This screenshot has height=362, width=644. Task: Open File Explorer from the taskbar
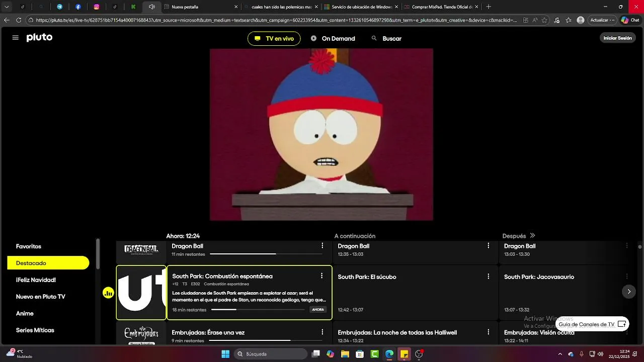point(345,354)
